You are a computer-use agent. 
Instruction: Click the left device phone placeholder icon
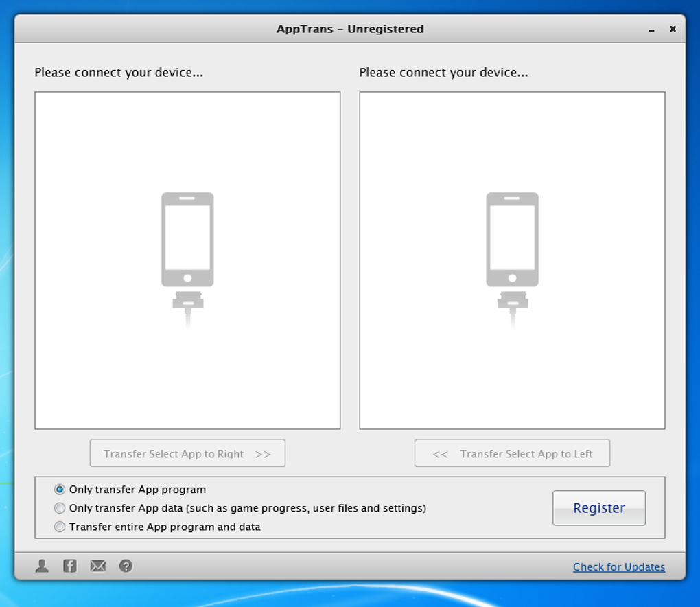[x=187, y=260]
